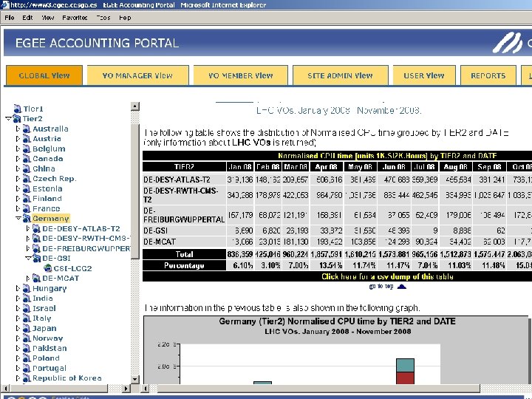
Task: Select Republic of Korea tree item
Action: tap(66, 378)
